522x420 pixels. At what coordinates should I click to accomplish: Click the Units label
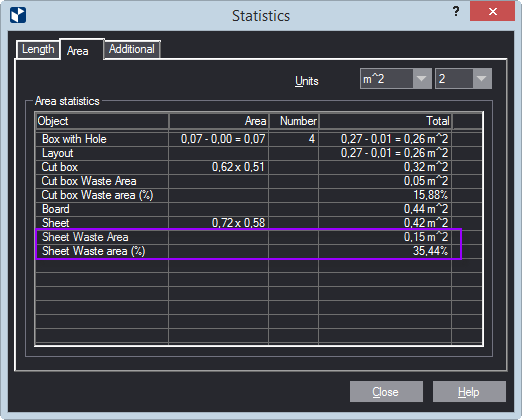[307, 81]
